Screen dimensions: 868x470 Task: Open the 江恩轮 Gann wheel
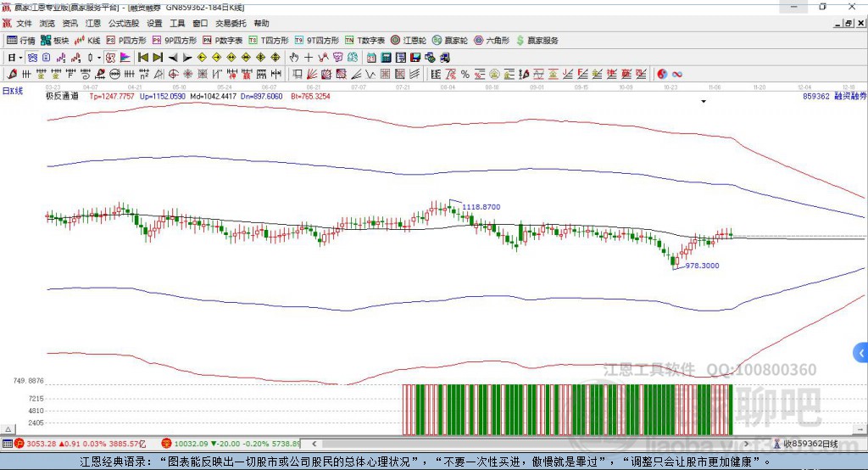[409, 41]
